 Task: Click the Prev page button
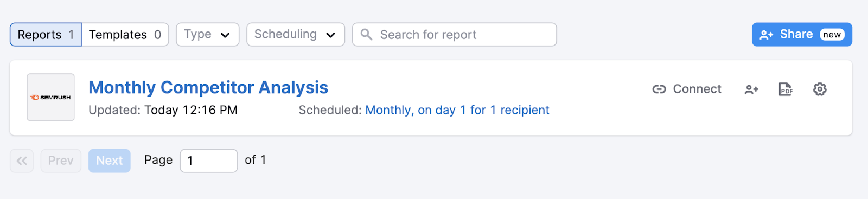[x=61, y=161]
